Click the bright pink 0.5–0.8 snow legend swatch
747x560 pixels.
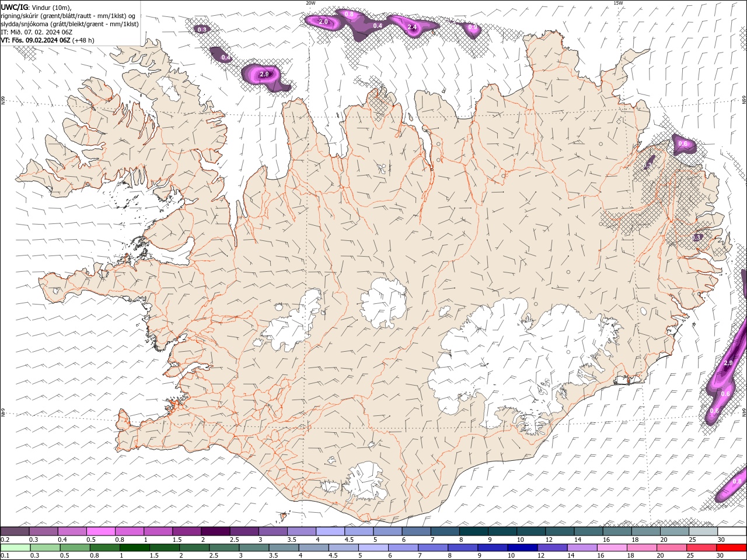[100, 531]
